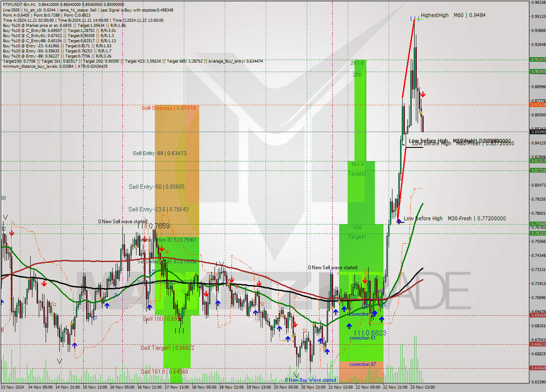546x392 pixels.
Task: Click the 'HighestHigh M60 | 0.9484' label
Action: 453,15
